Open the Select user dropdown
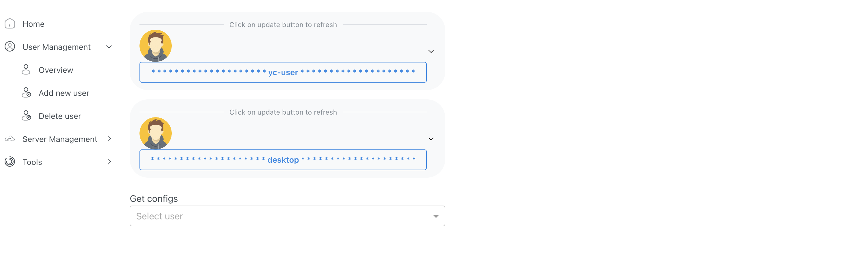 tap(287, 216)
